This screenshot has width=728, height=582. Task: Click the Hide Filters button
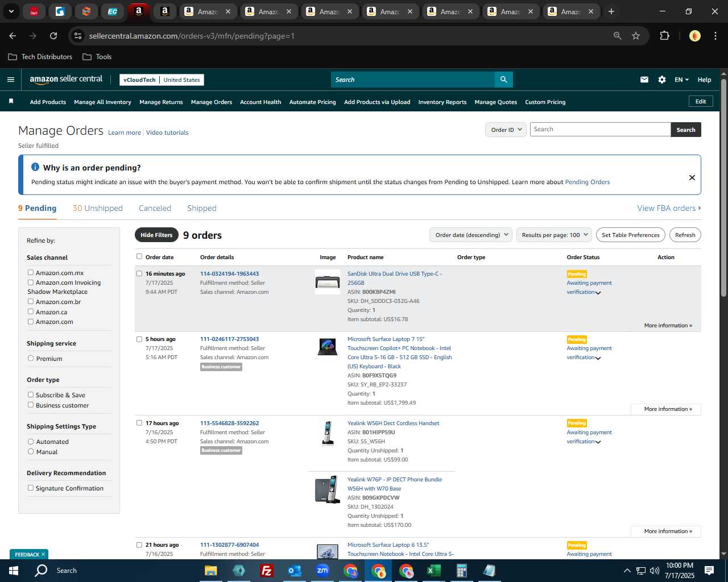coord(156,235)
